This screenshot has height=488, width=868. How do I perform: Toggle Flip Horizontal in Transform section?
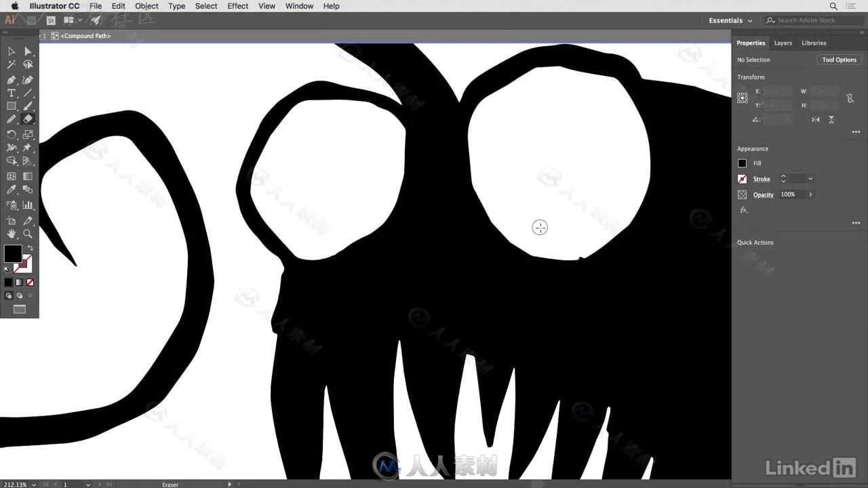(x=816, y=119)
